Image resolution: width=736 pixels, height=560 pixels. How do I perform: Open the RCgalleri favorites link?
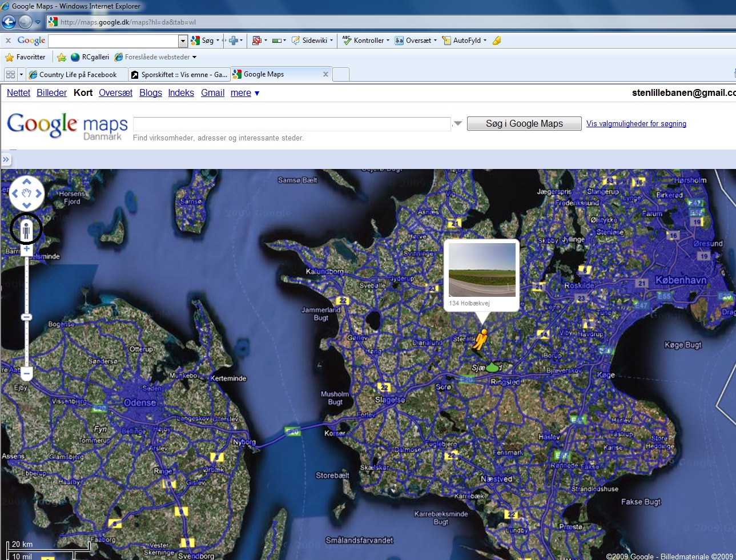pyautogui.click(x=90, y=57)
